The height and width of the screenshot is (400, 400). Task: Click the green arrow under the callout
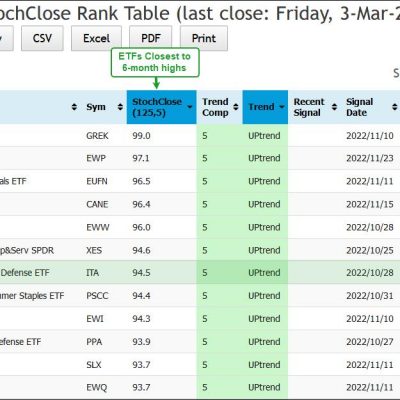click(156, 83)
